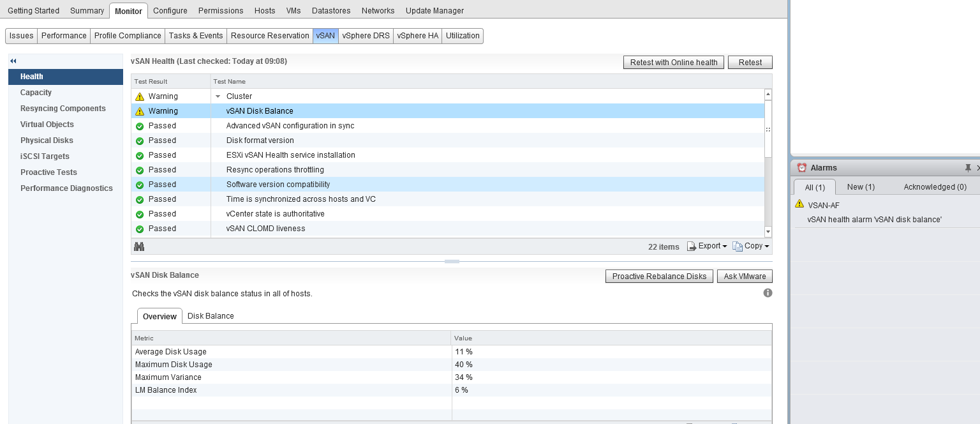This screenshot has height=424, width=980.
Task: Select the vSAN sub-tab
Action: click(x=325, y=36)
